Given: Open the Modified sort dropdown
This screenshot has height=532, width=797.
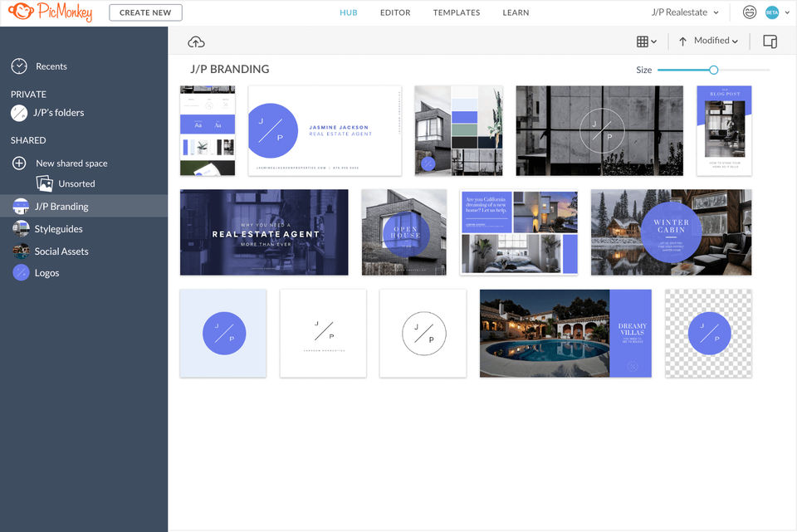Looking at the screenshot, I should click(716, 41).
